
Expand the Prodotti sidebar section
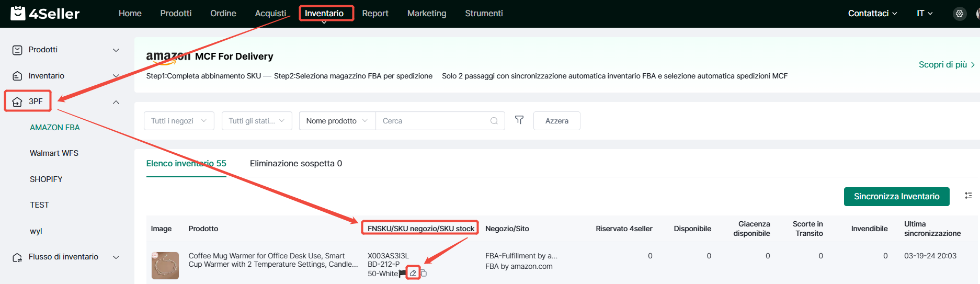[x=116, y=50]
